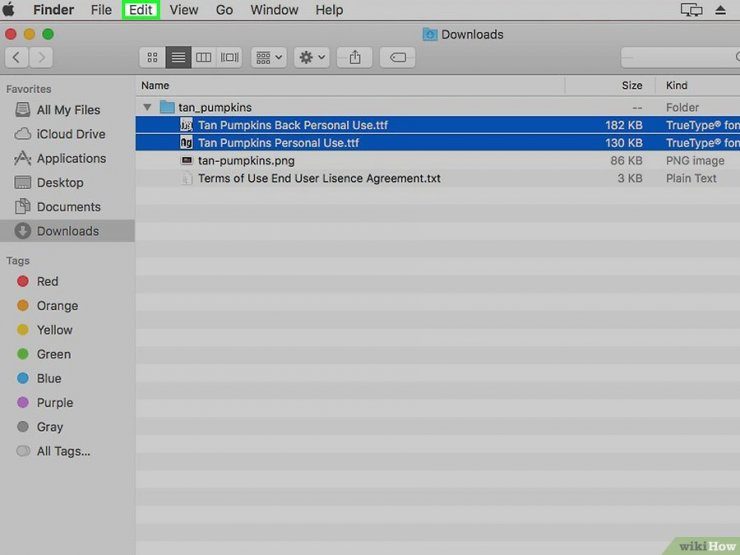
Task: Switch to Cover Flow view
Action: click(229, 58)
